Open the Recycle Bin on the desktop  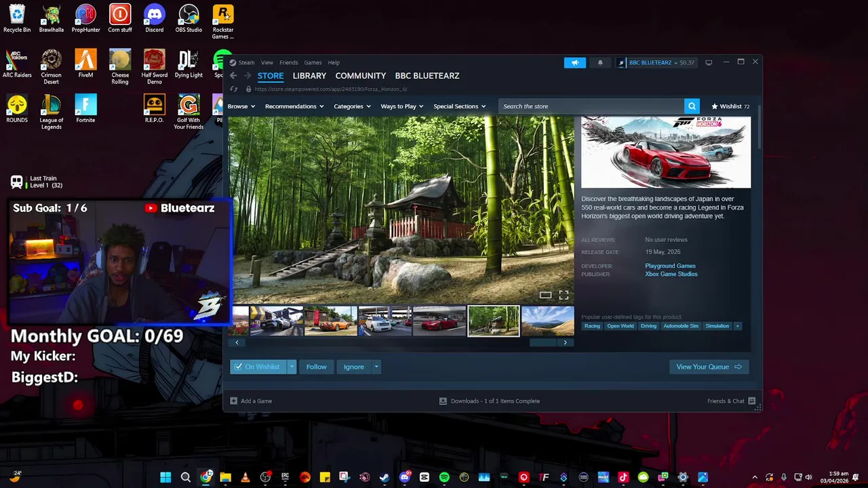[x=17, y=18]
